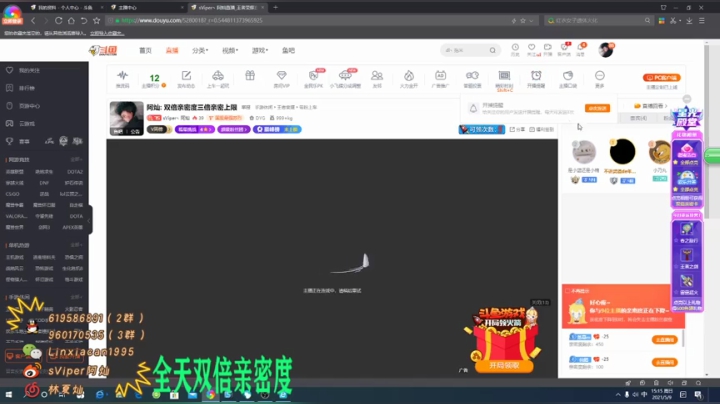The image size is (720, 404).
Task: Open My Follows heart icon in sidebar
Action: click(9, 70)
